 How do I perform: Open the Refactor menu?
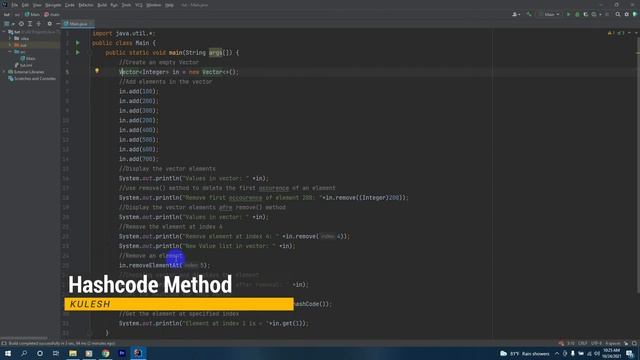[86, 5]
